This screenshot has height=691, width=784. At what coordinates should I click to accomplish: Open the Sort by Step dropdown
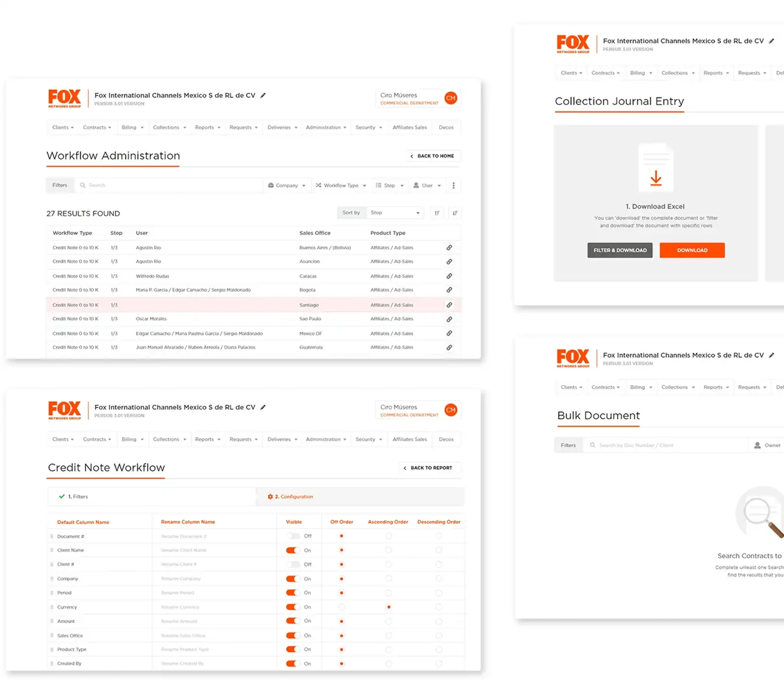(x=395, y=213)
